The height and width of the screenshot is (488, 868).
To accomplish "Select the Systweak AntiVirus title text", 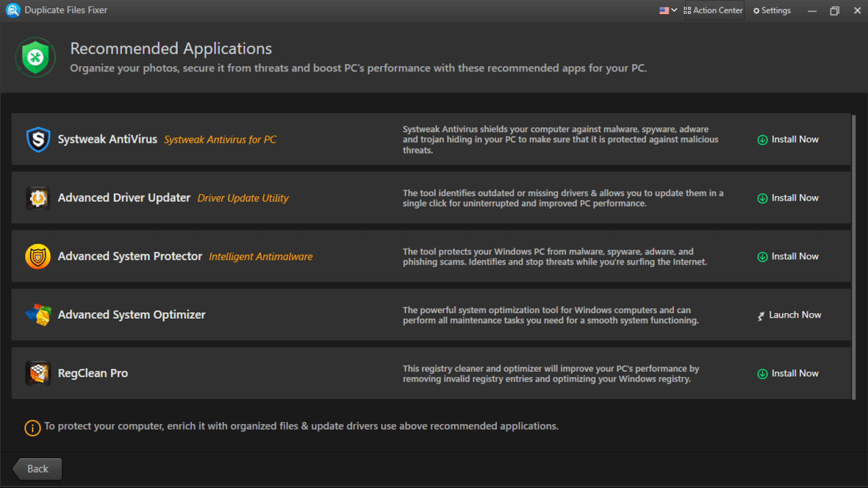I will (x=107, y=139).
